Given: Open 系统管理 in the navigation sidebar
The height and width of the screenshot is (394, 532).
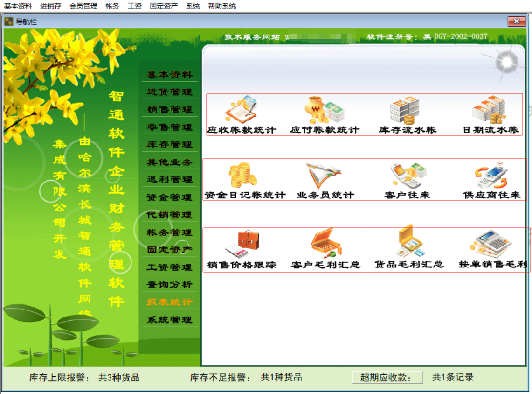Looking at the screenshot, I should (x=170, y=320).
